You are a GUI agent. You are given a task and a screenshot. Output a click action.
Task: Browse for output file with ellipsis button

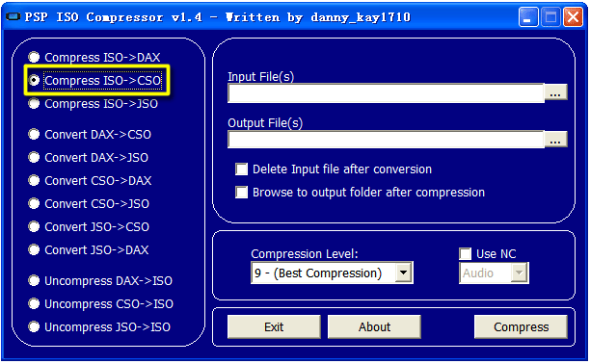tap(555, 140)
